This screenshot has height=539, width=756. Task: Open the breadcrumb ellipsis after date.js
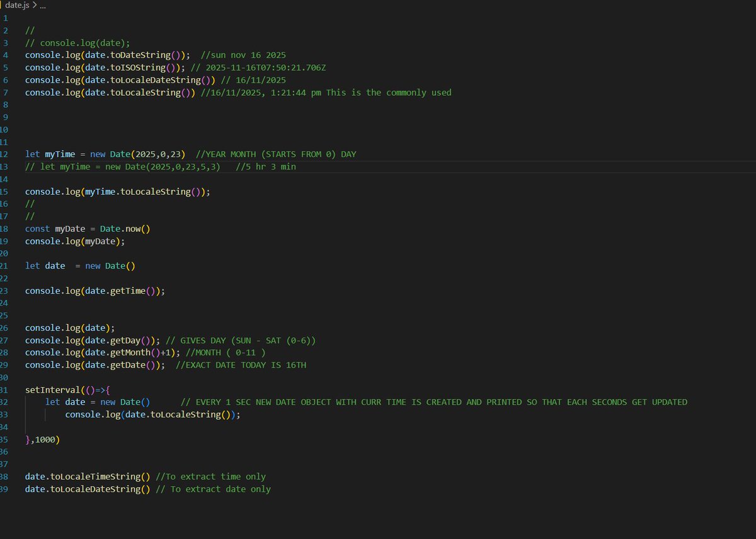43,6
